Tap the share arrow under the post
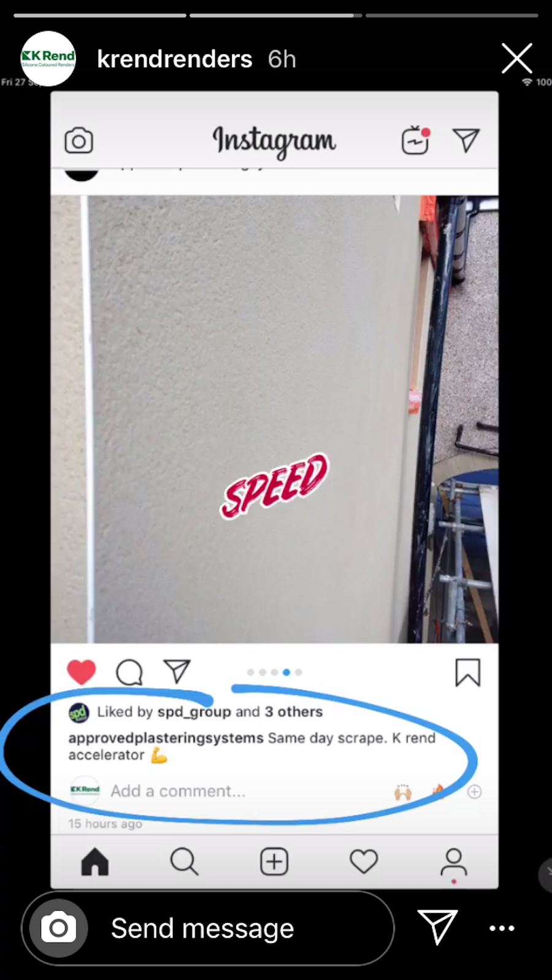This screenshot has height=980, width=552. point(177,672)
